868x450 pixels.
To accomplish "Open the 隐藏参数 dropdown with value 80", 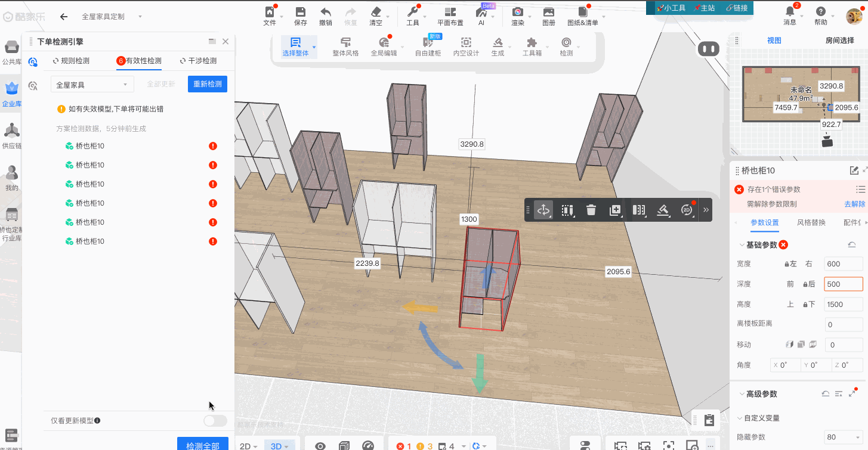I will (x=843, y=437).
